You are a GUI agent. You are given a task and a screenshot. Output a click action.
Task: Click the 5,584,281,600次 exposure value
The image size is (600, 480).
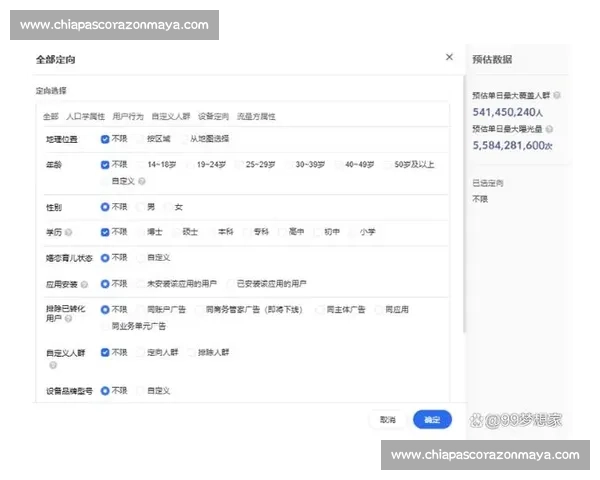tap(513, 145)
